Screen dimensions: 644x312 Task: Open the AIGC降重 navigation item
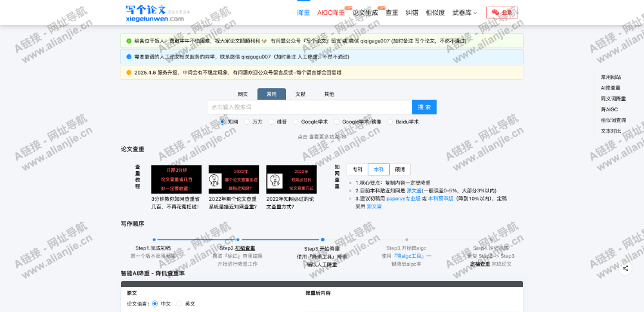tap(331, 12)
